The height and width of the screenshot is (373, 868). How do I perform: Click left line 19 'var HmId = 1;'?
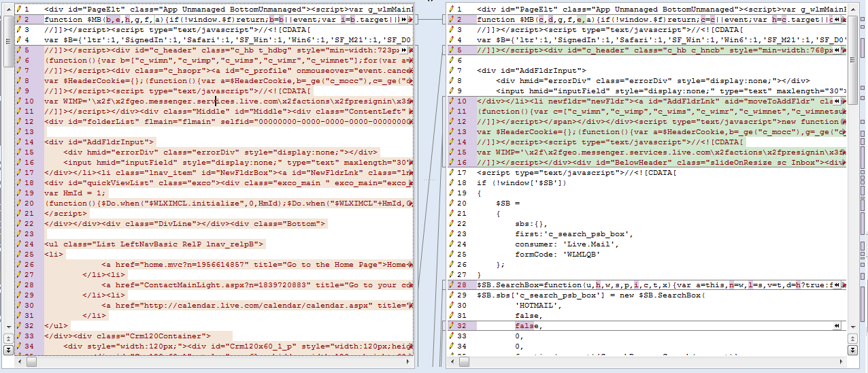pos(76,193)
